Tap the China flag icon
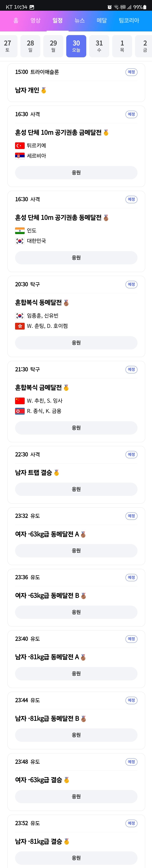The height and width of the screenshot is (868, 152). [20, 401]
